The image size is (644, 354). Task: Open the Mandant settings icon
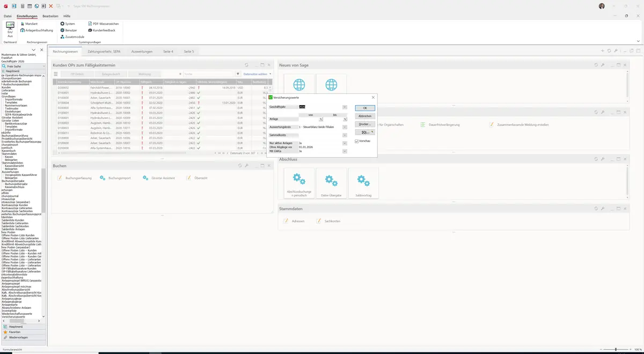pyautogui.click(x=29, y=24)
